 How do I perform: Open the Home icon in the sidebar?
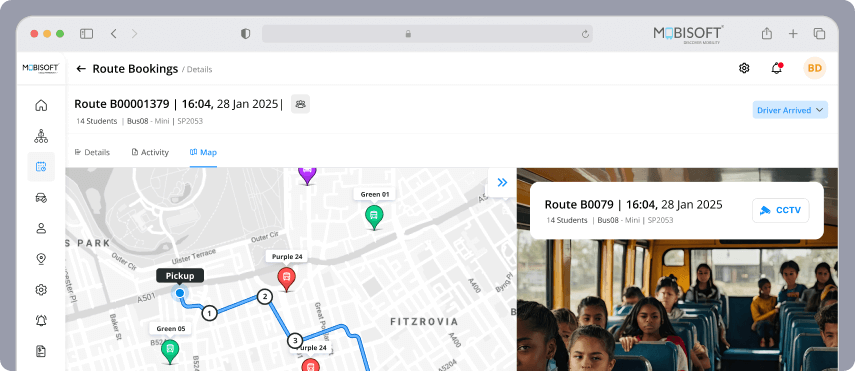pos(41,105)
